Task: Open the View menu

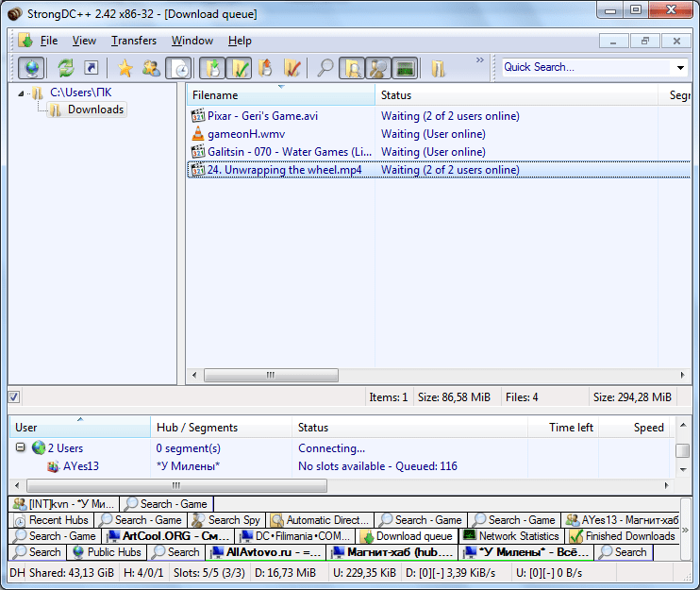Action: pyautogui.click(x=84, y=41)
